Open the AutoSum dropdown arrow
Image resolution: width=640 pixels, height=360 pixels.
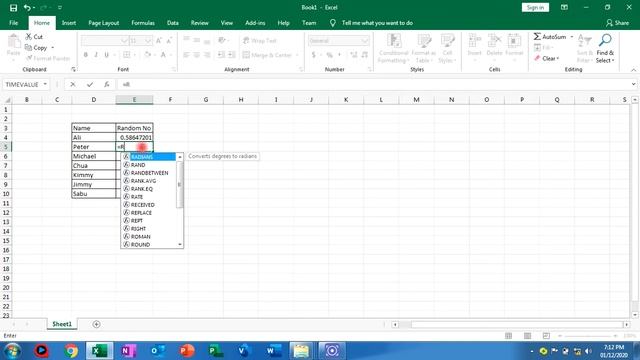(572, 37)
